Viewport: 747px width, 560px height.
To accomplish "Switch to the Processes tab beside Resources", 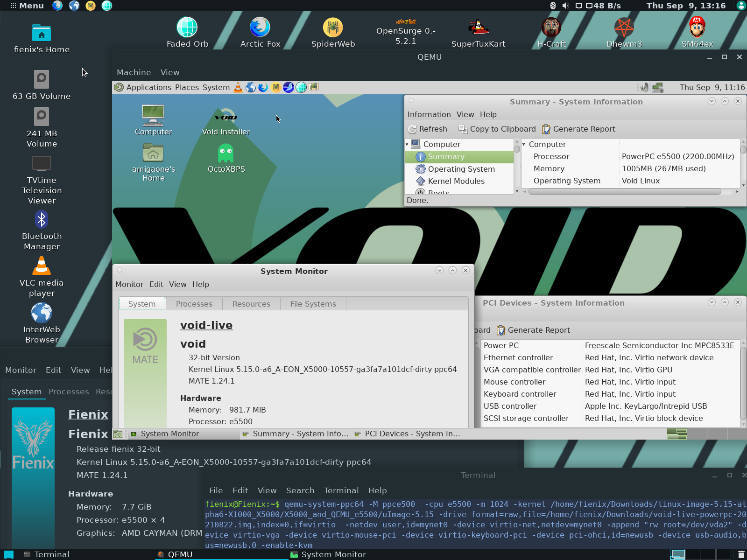I will [194, 304].
